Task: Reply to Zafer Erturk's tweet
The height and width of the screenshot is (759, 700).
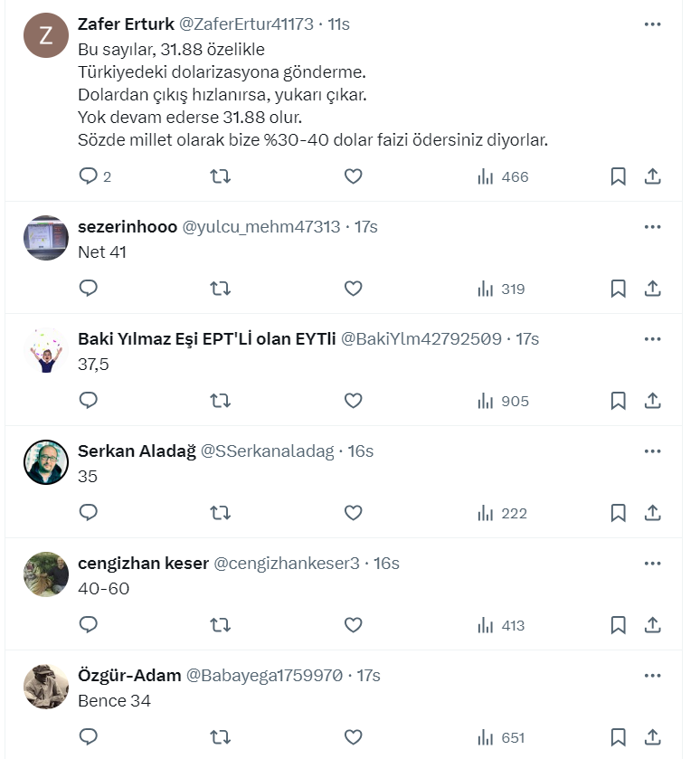Action: click(x=89, y=176)
